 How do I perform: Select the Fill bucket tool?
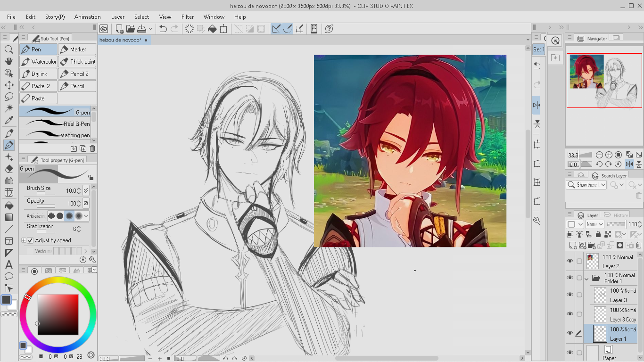coord(8,206)
